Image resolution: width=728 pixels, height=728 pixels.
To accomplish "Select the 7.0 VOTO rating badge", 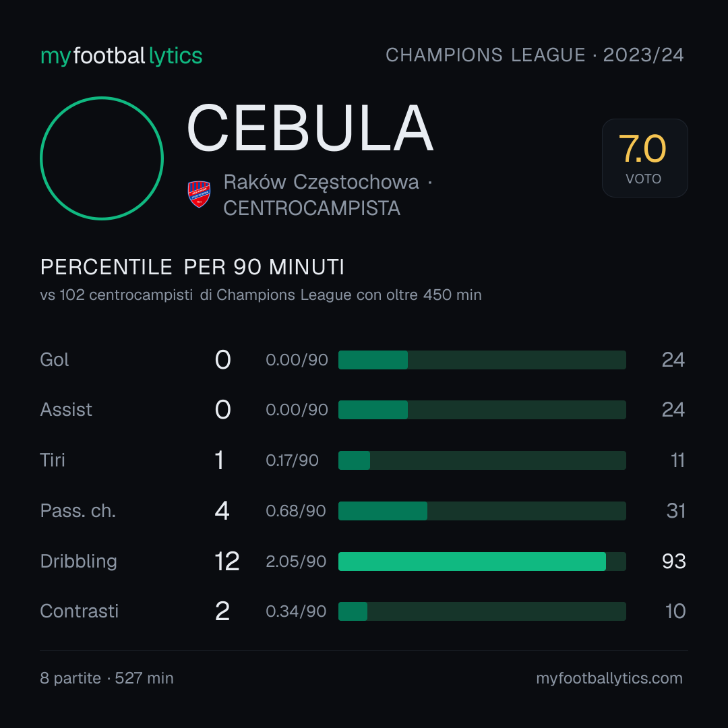I will (x=645, y=158).
